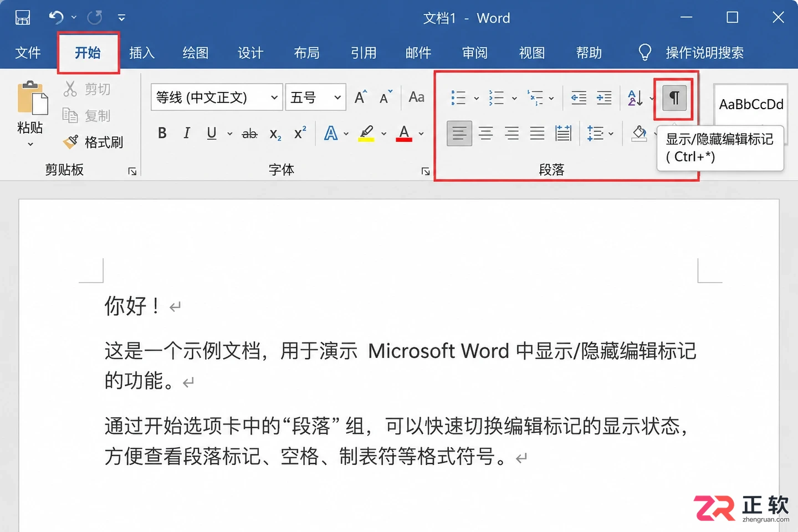Click the Decrease Indent icon
The image size is (798, 532).
click(579, 98)
